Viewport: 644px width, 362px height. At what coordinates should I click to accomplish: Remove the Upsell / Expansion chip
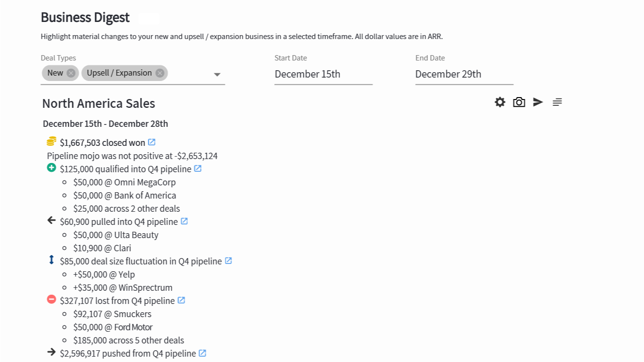[160, 73]
